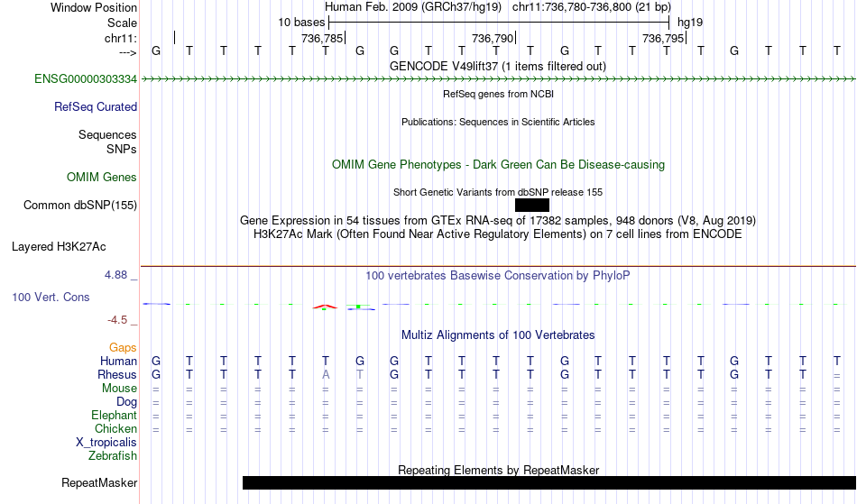Click the 736,785 coordinate marker
This screenshot has width=857, height=504.
pyautogui.click(x=322, y=38)
